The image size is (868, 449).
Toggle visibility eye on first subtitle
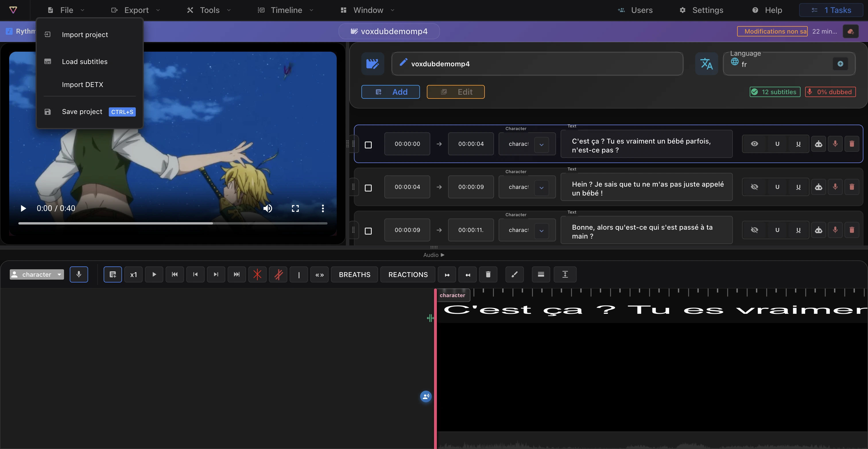[x=754, y=144]
